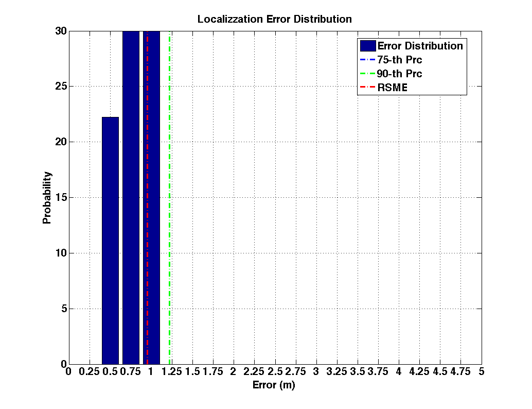Click the y-axis tick label '20'
The width and height of the screenshot is (532, 409).
pyautogui.click(x=61, y=142)
